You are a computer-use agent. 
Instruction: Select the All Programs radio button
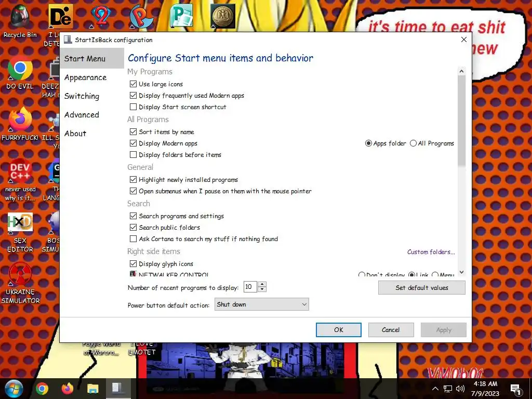point(413,143)
